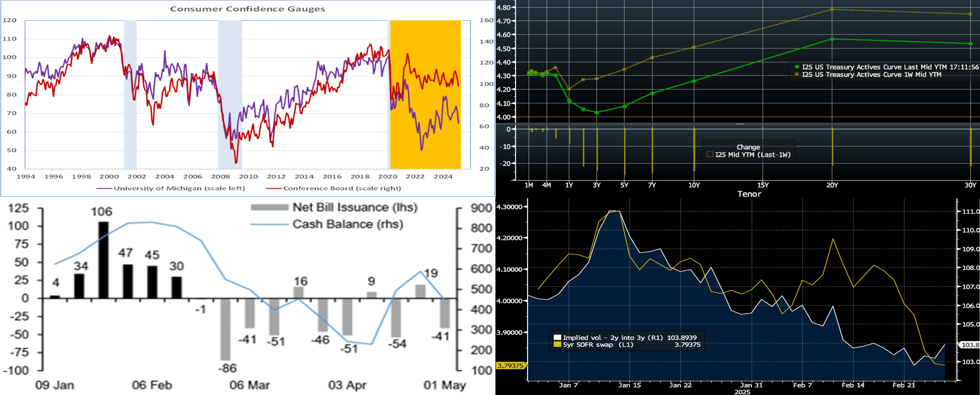Click the yellow star 1W Mid YTM legend marker
Image resolution: width=980 pixels, height=395 pixels.
(x=797, y=74)
